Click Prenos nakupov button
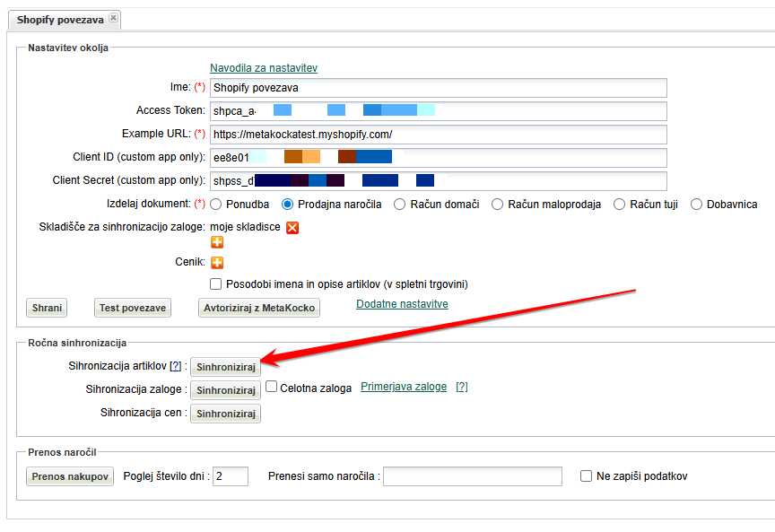The image size is (775, 532). (x=70, y=476)
